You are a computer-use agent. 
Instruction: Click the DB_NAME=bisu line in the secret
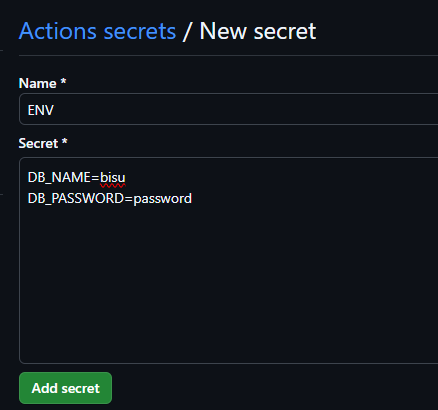tap(76, 177)
